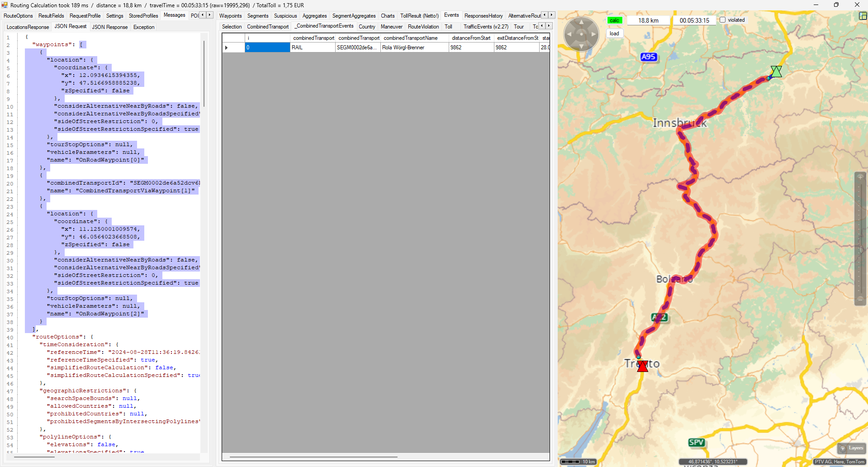868x467 pixels.
Task: Pan the map right with navigation arrow
Action: [x=594, y=34]
